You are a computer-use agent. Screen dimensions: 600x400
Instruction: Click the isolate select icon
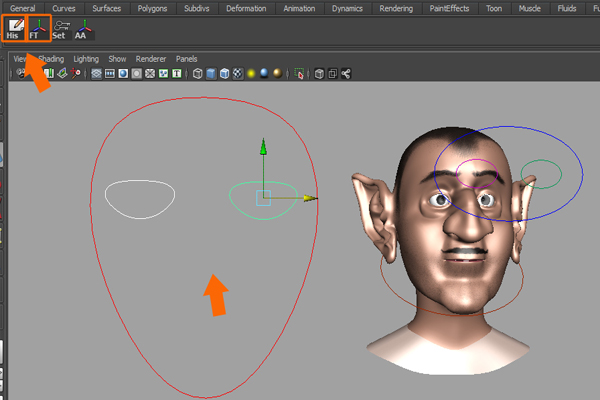tap(299, 74)
